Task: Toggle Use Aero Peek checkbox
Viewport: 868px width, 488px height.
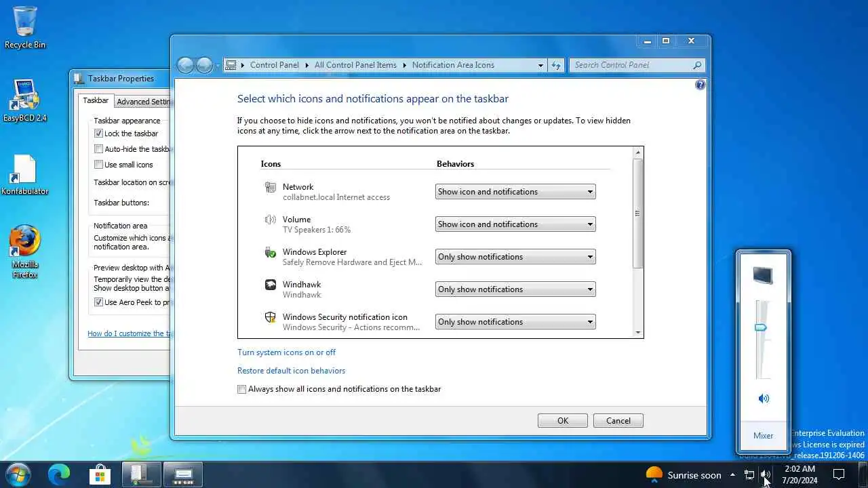Action: click(98, 302)
